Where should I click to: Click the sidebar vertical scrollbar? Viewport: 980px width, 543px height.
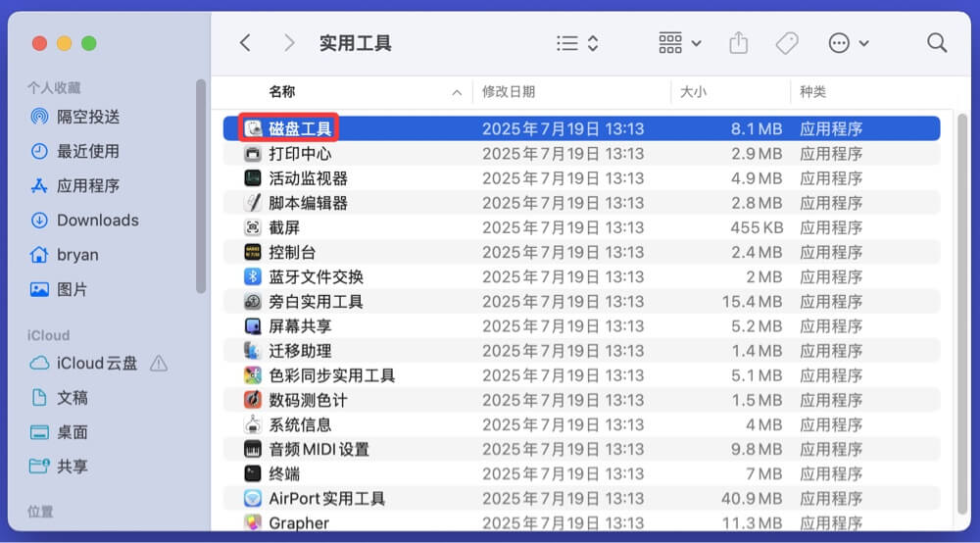201,186
